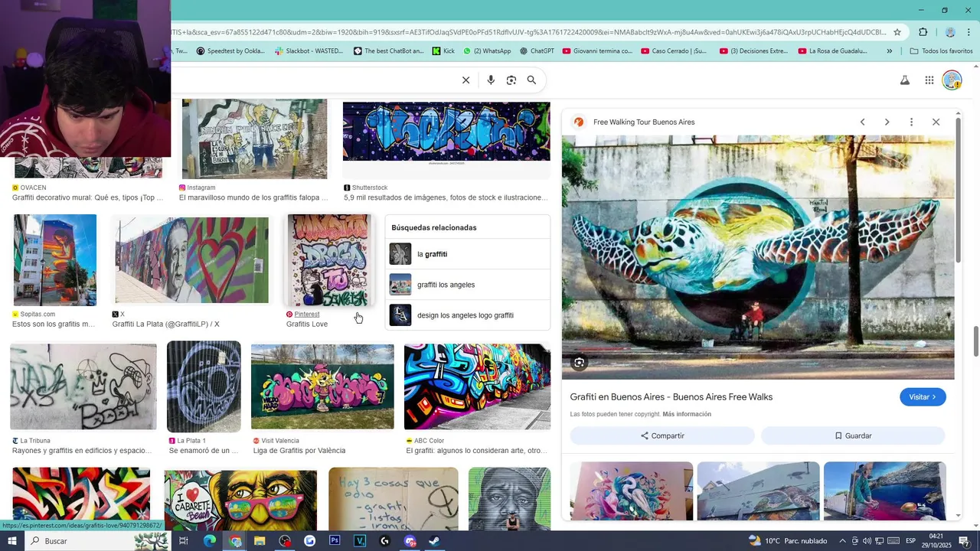980x551 pixels.
Task: Click 'Liga de Grafitis por València' caption
Action: click(299, 451)
